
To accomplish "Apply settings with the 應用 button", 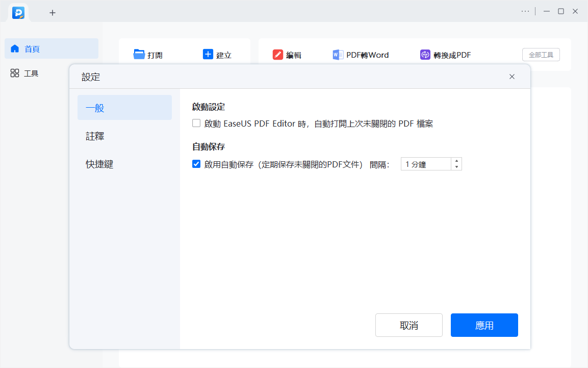I will (x=484, y=325).
